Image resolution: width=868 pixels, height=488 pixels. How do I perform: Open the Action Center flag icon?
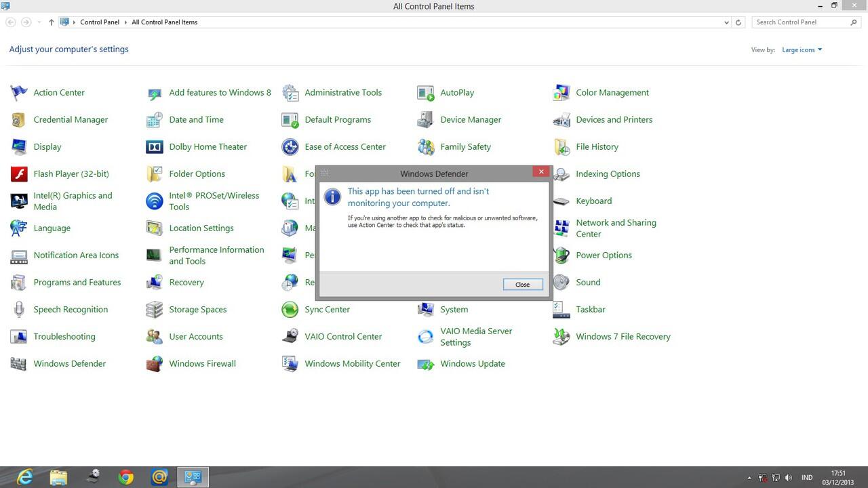click(x=19, y=93)
